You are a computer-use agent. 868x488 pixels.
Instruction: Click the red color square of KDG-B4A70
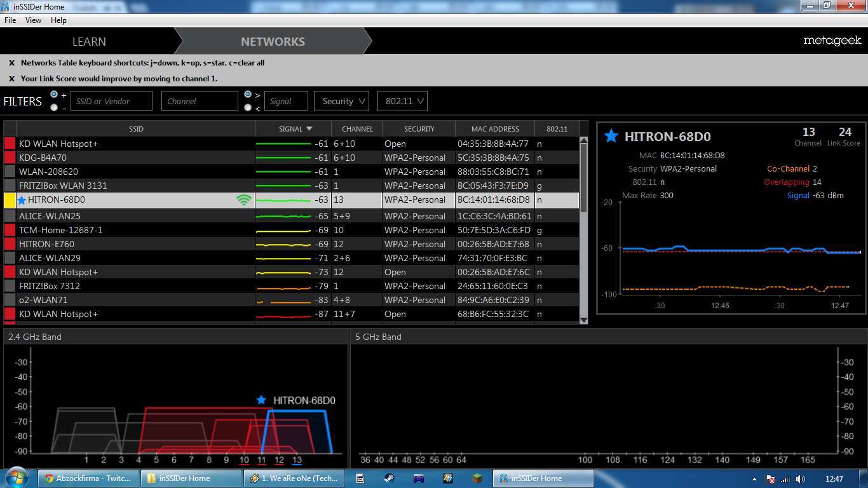[10, 158]
